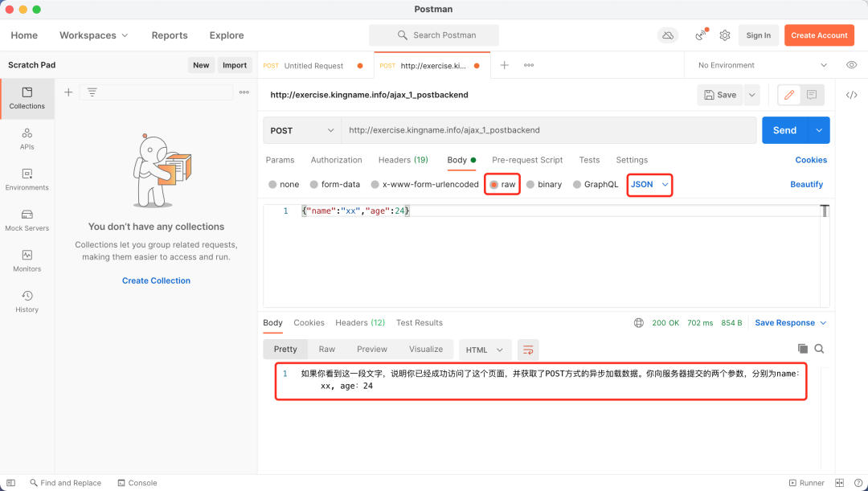This screenshot has width=868, height=491.
Task: Switch to the Pre-request Script tab
Action: click(x=527, y=160)
